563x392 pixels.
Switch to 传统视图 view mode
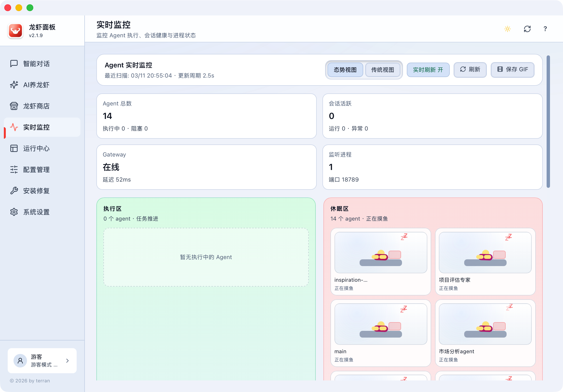(x=383, y=70)
